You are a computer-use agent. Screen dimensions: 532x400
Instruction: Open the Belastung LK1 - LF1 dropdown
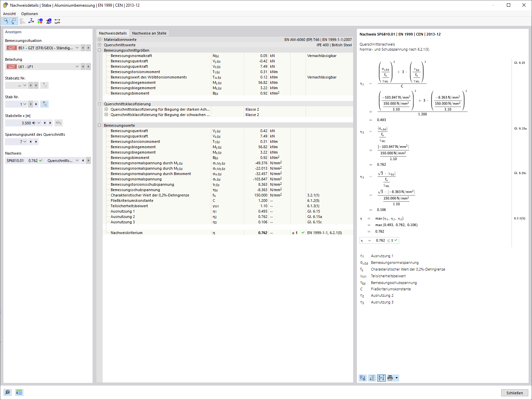[x=77, y=67]
